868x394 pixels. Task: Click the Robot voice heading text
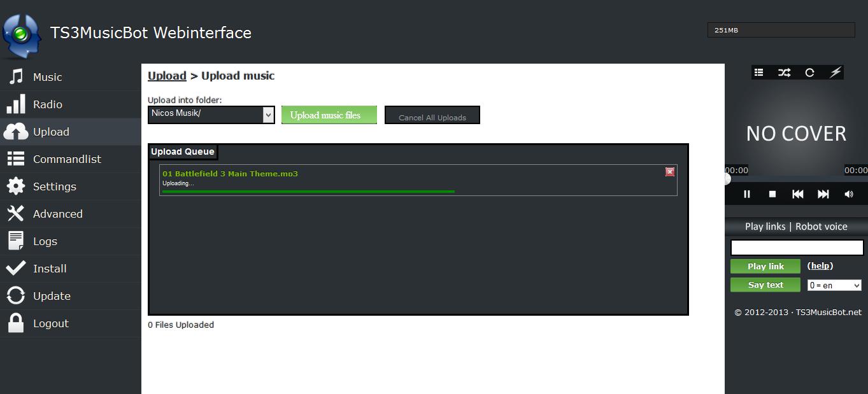pos(822,227)
